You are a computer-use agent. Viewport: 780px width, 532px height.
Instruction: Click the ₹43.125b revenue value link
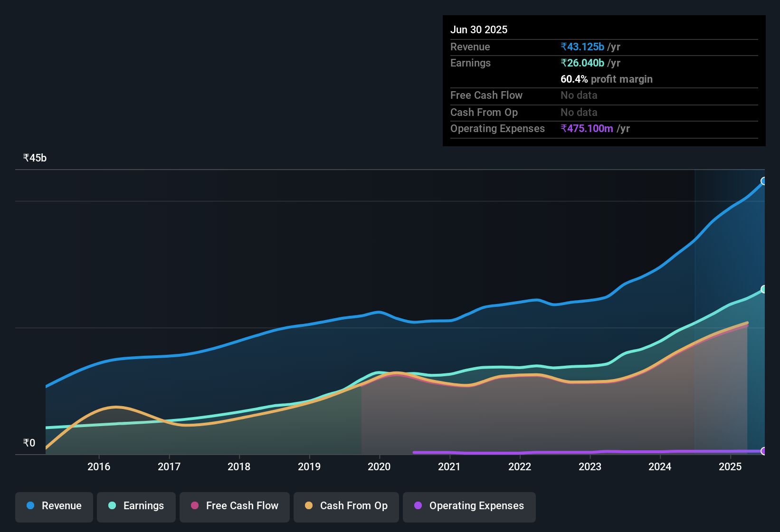click(x=582, y=47)
